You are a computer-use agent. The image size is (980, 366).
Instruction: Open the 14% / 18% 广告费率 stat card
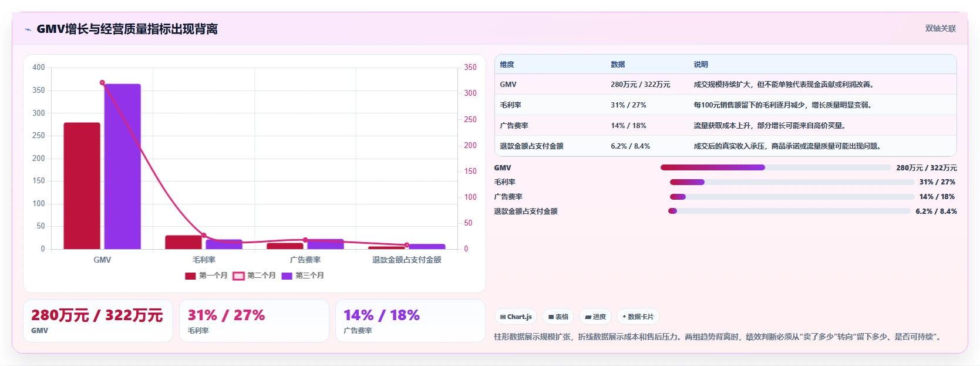(410, 321)
